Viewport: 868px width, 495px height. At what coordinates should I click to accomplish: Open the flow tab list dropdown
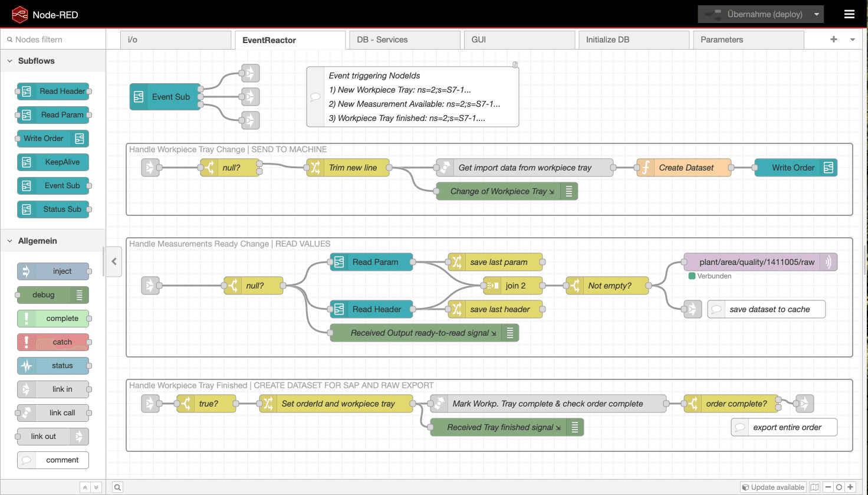point(852,39)
